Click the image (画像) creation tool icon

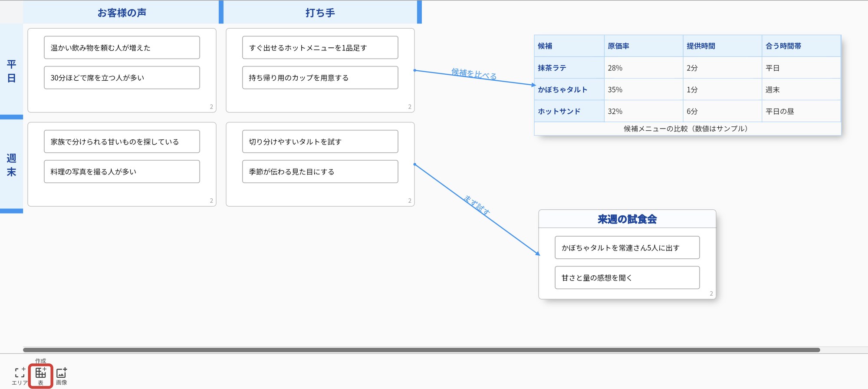62,373
